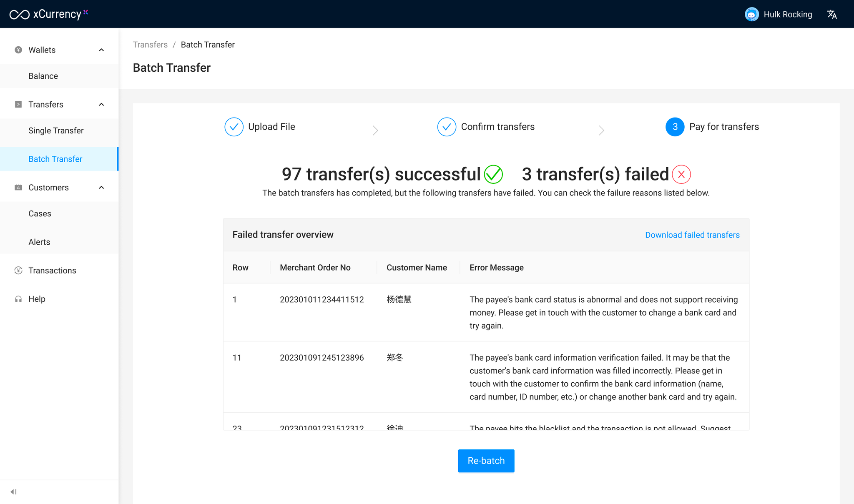854x504 pixels.
Task: Open the language translation switcher
Action: [832, 15]
